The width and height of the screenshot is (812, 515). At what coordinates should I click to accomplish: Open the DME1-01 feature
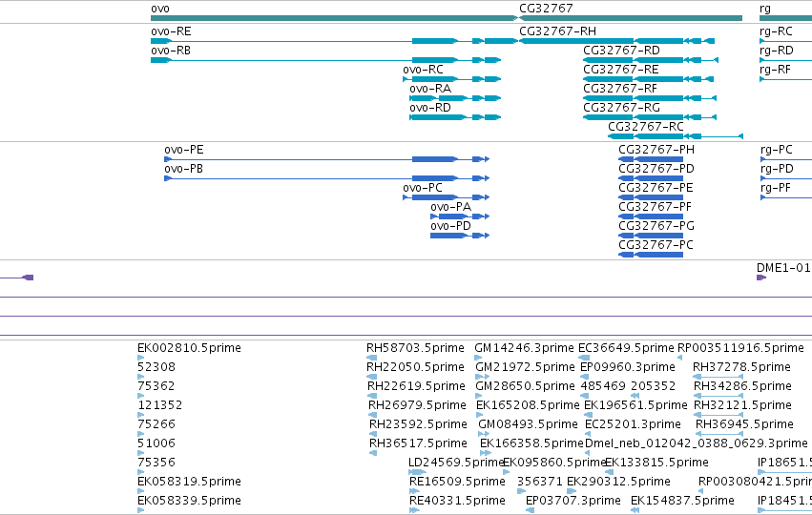pos(761,278)
